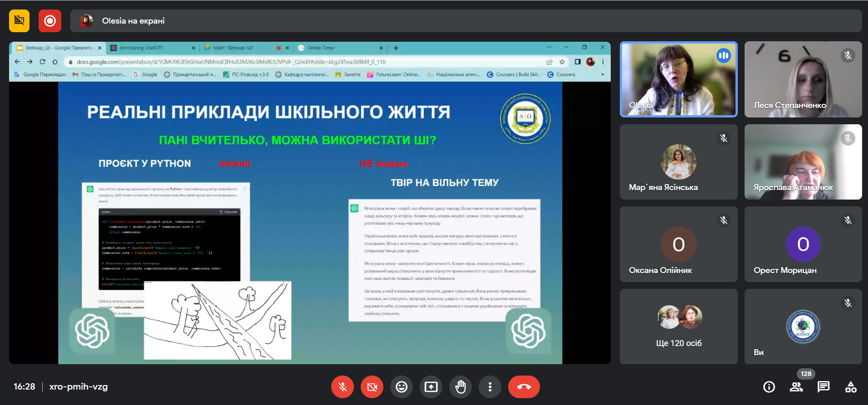Open the emoji reactions panel

click(402, 387)
